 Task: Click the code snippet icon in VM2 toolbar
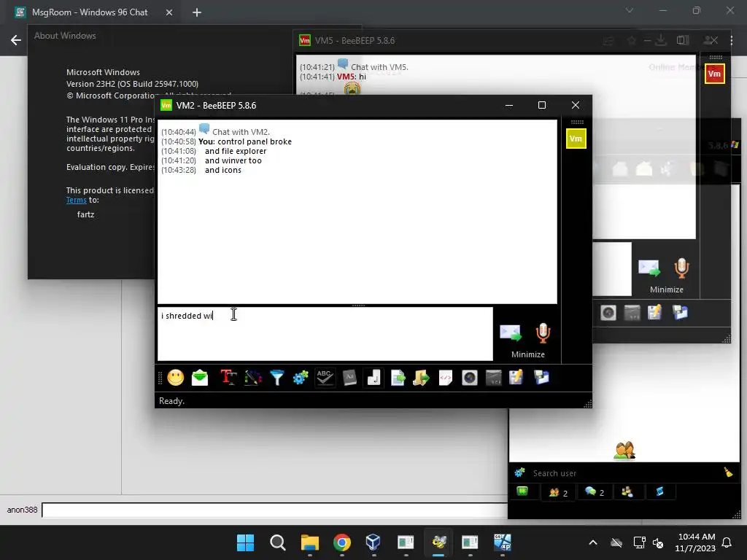(x=446, y=378)
